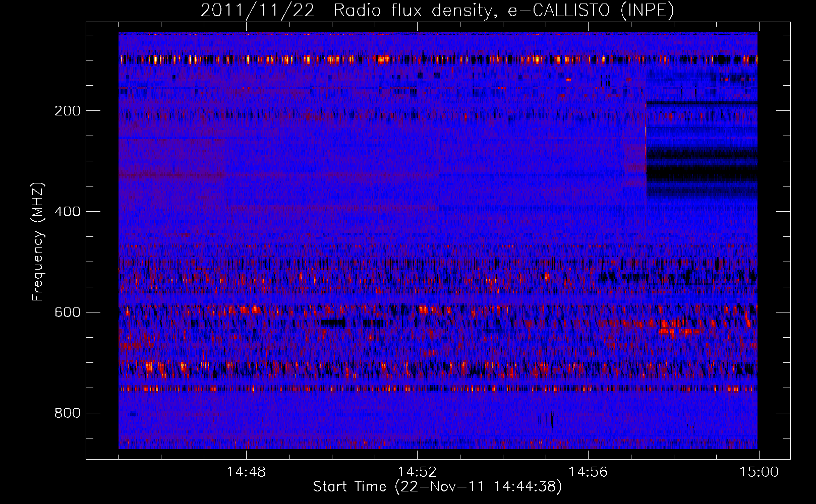
Task: Click the 14:48 time tick label
Action: pyautogui.click(x=246, y=472)
